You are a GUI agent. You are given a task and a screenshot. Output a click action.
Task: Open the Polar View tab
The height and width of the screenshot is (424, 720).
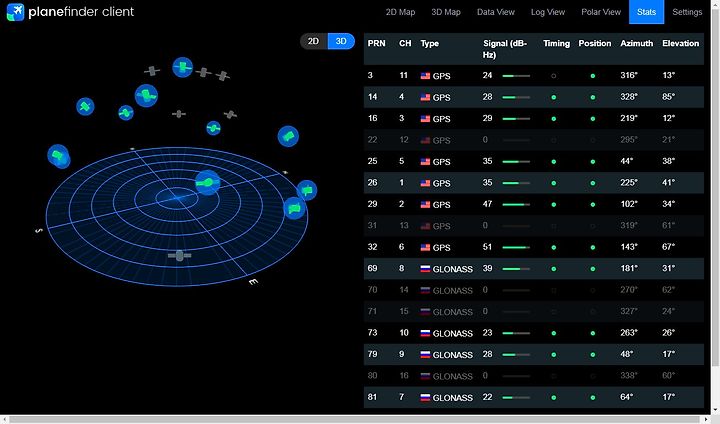(x=601, y=12)
